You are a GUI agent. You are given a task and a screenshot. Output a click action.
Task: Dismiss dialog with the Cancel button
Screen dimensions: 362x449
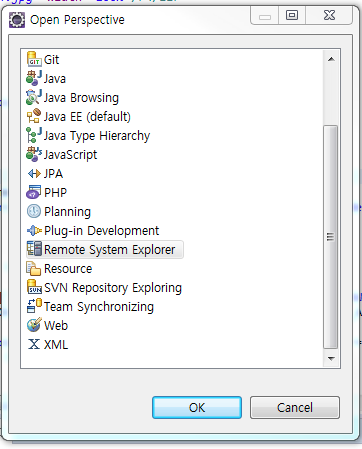pyautogui.click(x=295, y=407)
